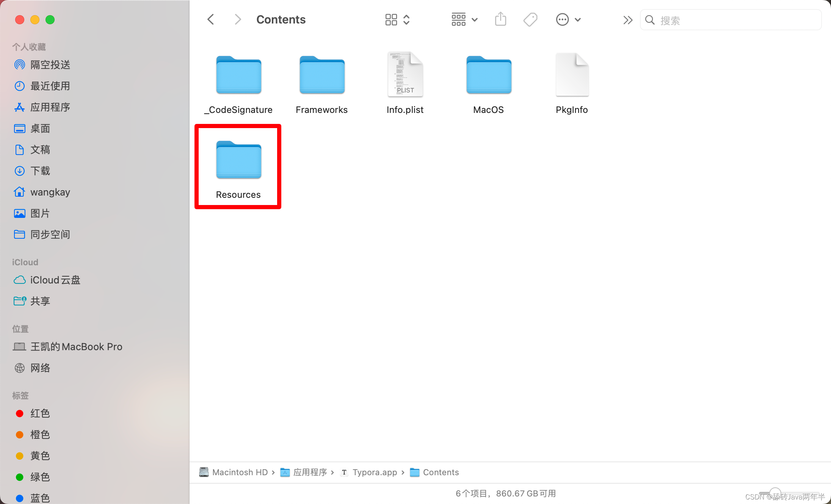Select the Resources folder
The height and width of the screenshot is (504, 831).
(238, 169)
